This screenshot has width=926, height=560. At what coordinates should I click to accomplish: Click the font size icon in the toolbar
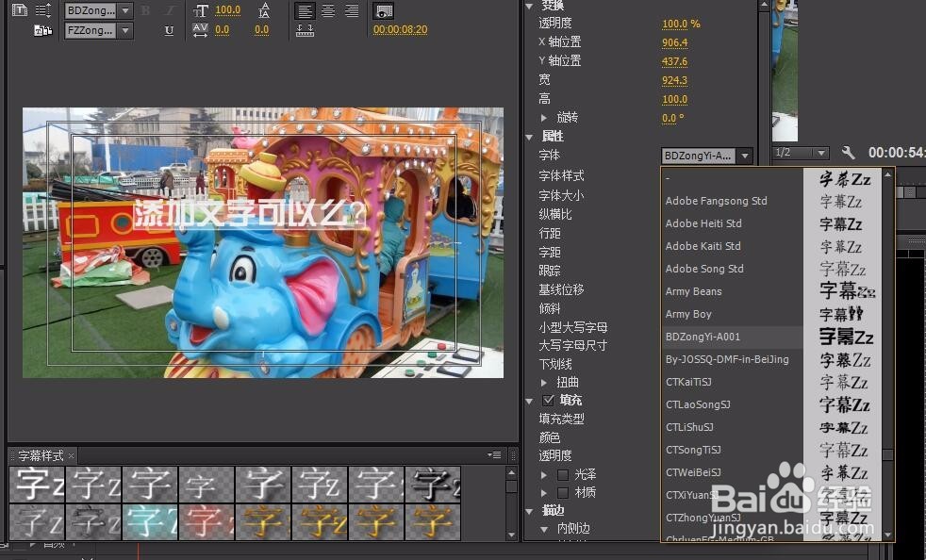[x=201, y=10]
